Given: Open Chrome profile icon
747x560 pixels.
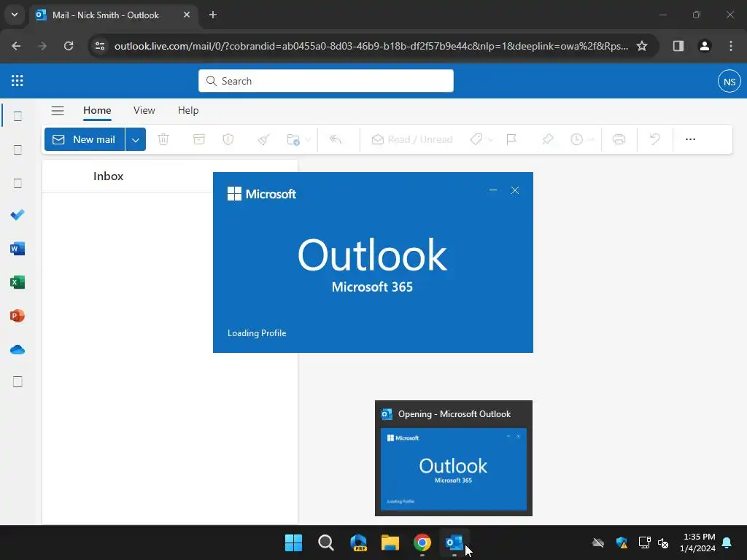Looking at the screenshot, I should 705,46.
